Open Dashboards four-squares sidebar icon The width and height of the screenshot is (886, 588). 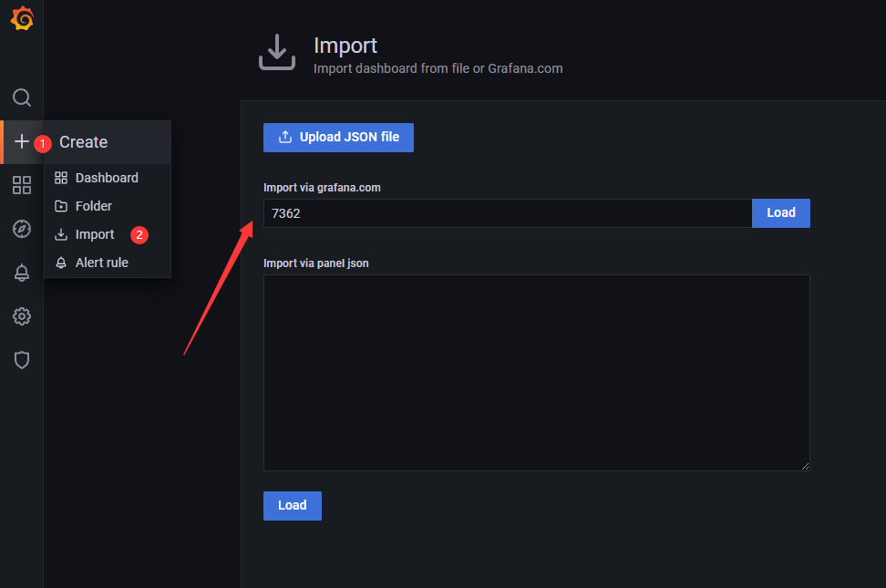point(22,186)
